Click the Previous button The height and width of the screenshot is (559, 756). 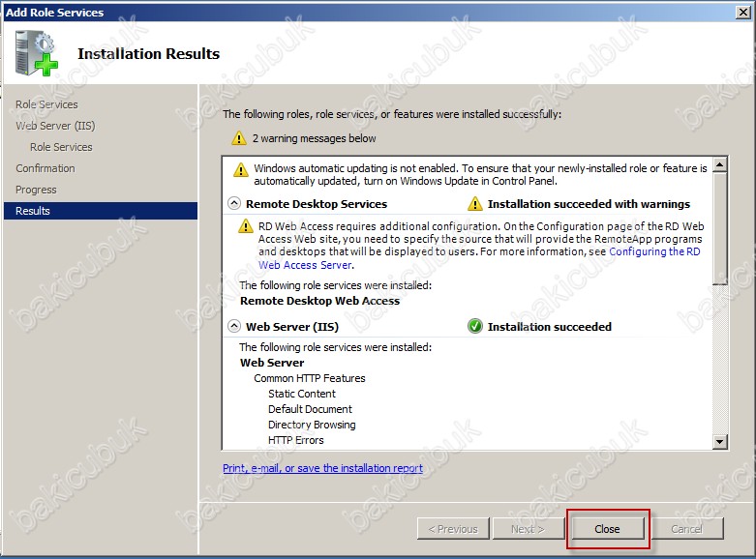[x=453, y=529]
